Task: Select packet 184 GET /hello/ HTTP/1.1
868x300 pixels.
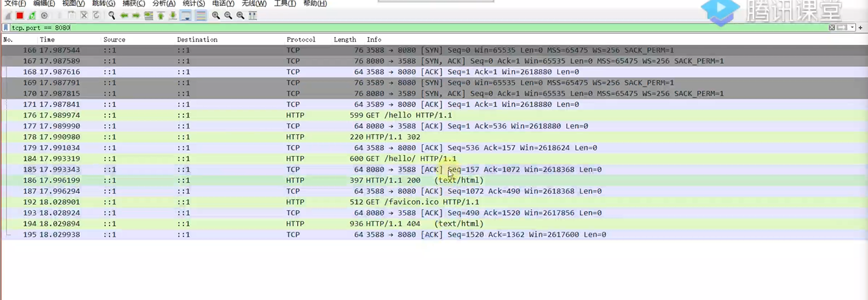Action: pos(434,158)
